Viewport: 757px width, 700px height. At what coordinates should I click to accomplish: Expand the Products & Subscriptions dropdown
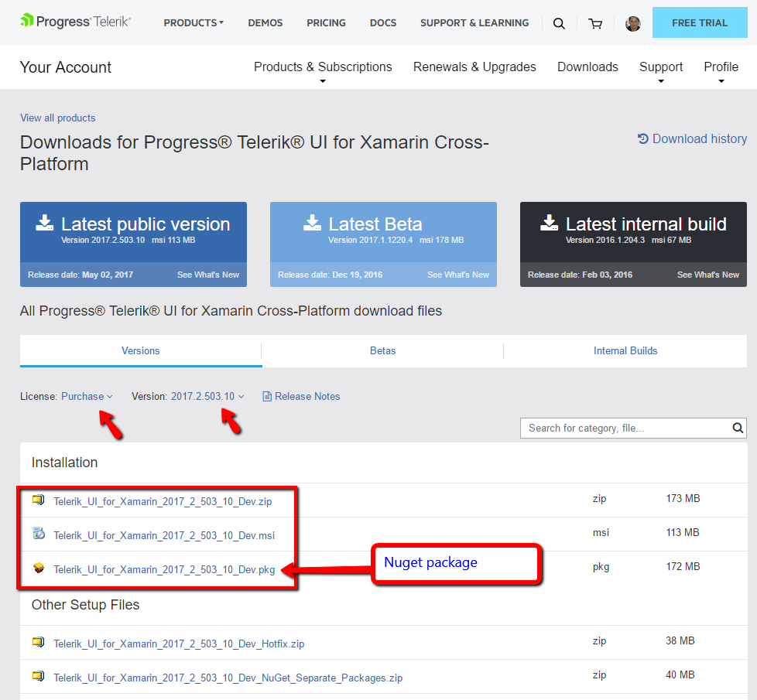(323, 71)
